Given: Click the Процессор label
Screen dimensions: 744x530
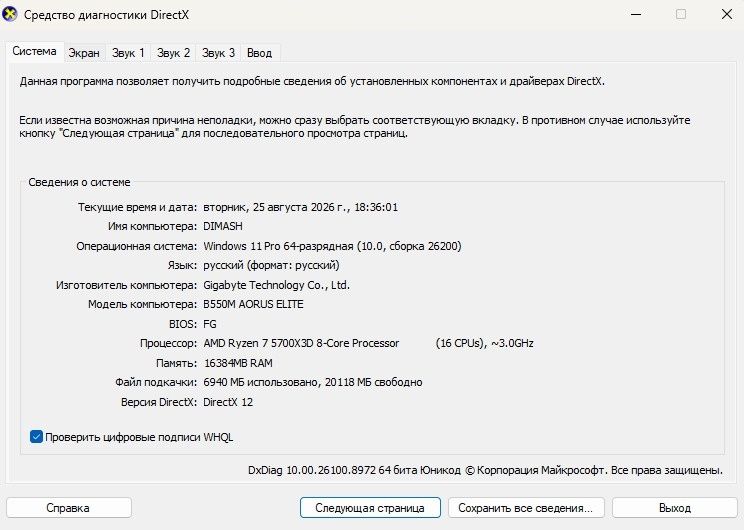Looking at the screenshot, I should pyautogui.click(x=168, y=343).
